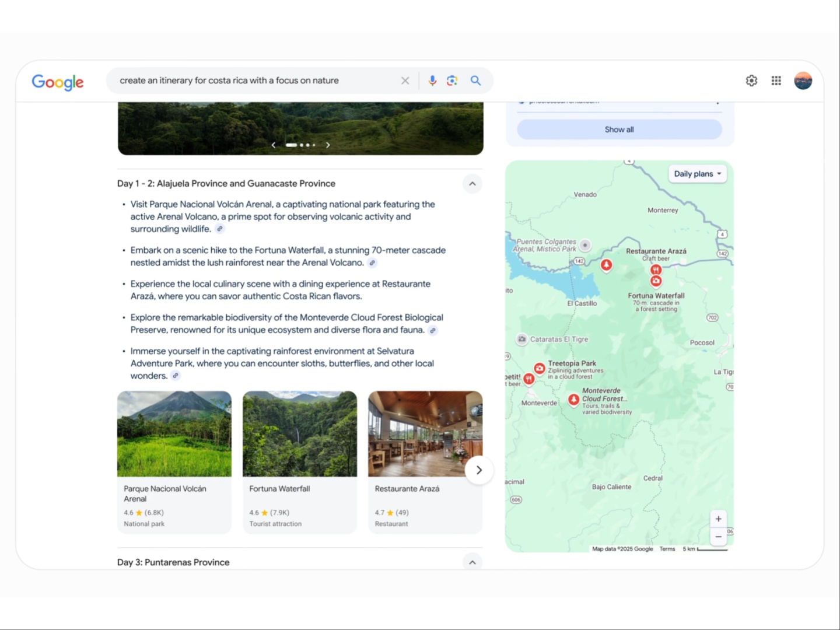Select the restaurant pin left of Treetopia
The image size is (840, 630).
pos(528,379)
